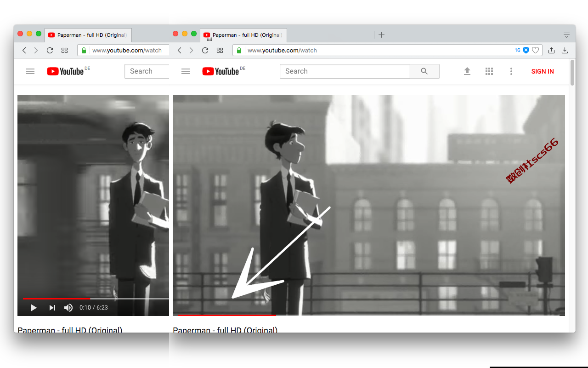The image size is (588, 368).
Task: Open Speed Dial grid in right window toolbar
Action: pyautogui.click(x=220, y=50)
